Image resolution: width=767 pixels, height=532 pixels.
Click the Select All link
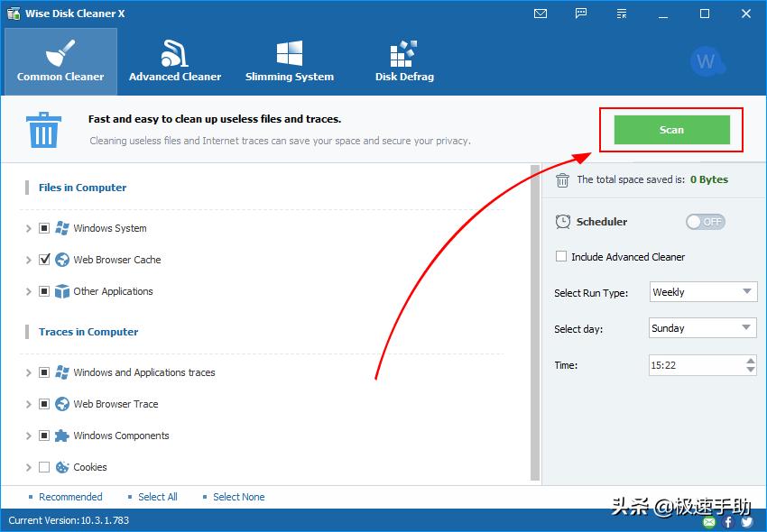pyautogui.click(x=157, y=497)
